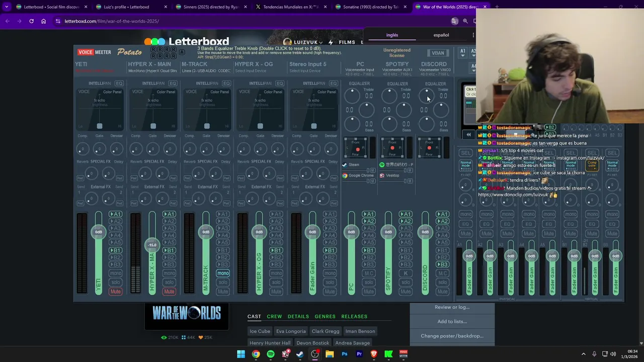Click Review or log... on Letterboxd

click(x=452, y=307)
